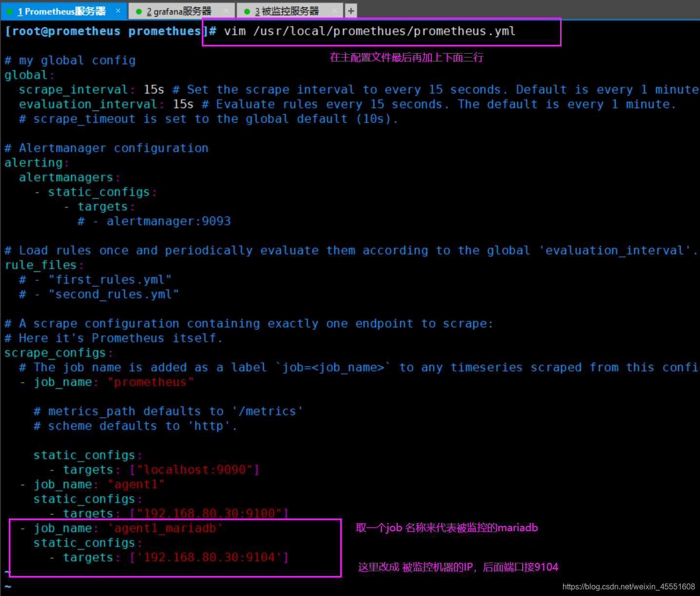Click '# my global config' comment
Screen dimensions: 700x596
click(70, 60)
